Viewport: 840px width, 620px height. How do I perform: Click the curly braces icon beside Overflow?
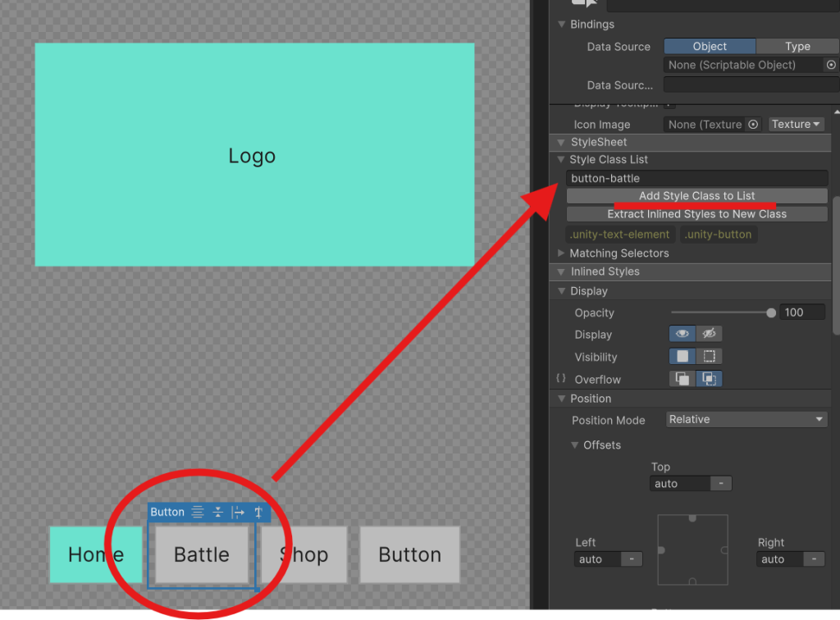coord(561,379)
